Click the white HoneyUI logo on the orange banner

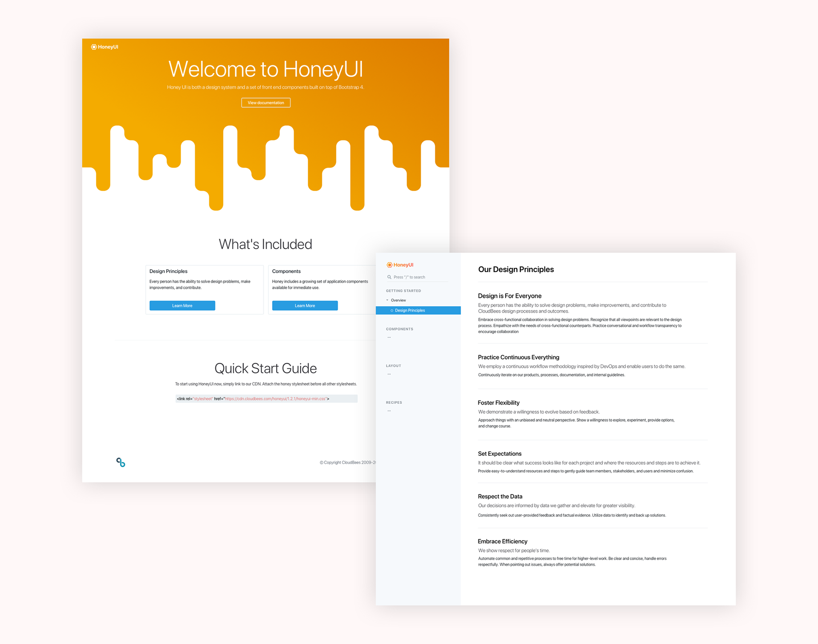(104, 47)
